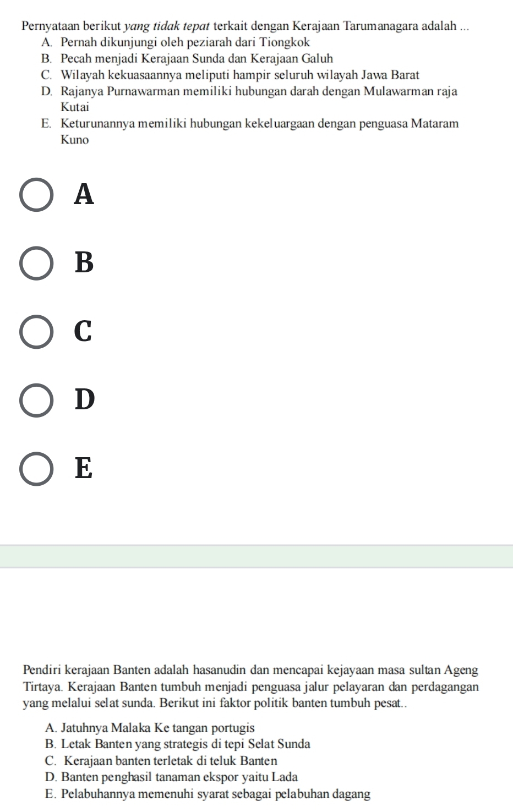Click statement 'Pecah menjadi Kerajaan Sunda dan Kerajaan Galuh'
Viewport: 513px width, 812px height.
pyautogui.click(x=187, y=58)
